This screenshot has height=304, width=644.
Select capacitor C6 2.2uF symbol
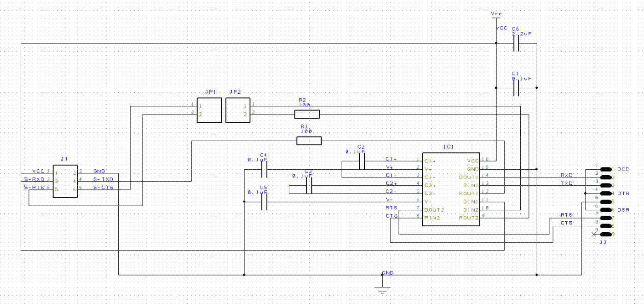point(517,43)
